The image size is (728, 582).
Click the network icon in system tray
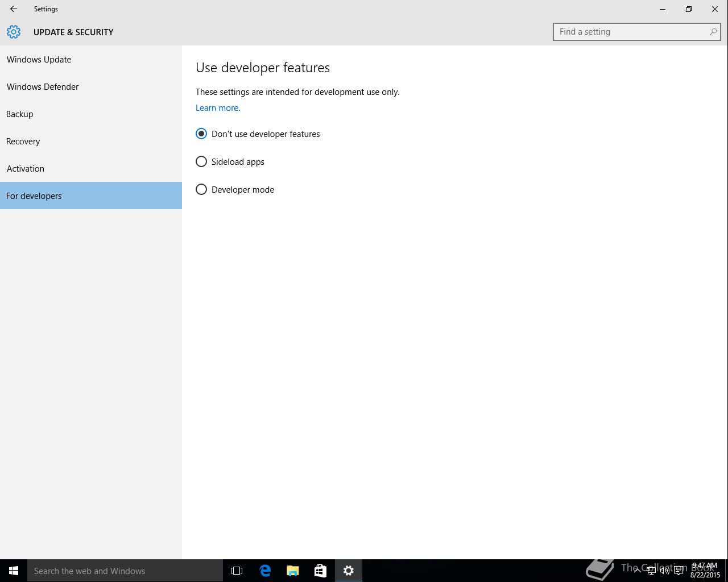click(651, 571)
